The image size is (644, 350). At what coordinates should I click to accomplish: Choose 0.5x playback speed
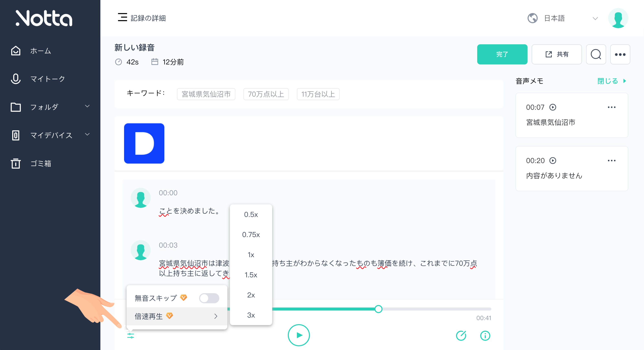coord(251,214)
